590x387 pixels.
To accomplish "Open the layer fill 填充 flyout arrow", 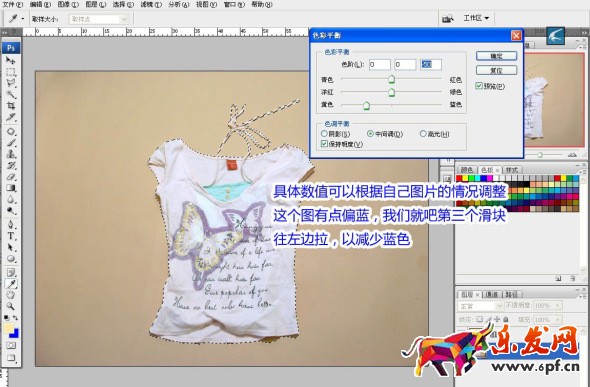I will pos(558,320).
